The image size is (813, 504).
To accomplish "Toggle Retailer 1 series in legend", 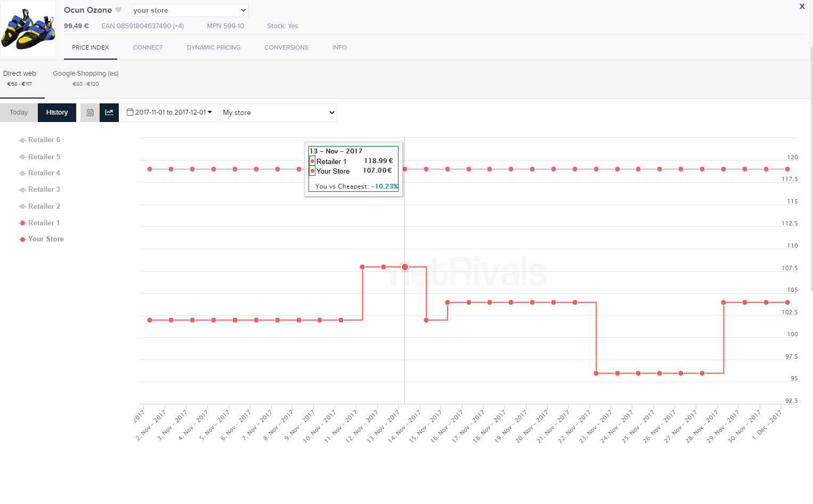I will (39, 223).
